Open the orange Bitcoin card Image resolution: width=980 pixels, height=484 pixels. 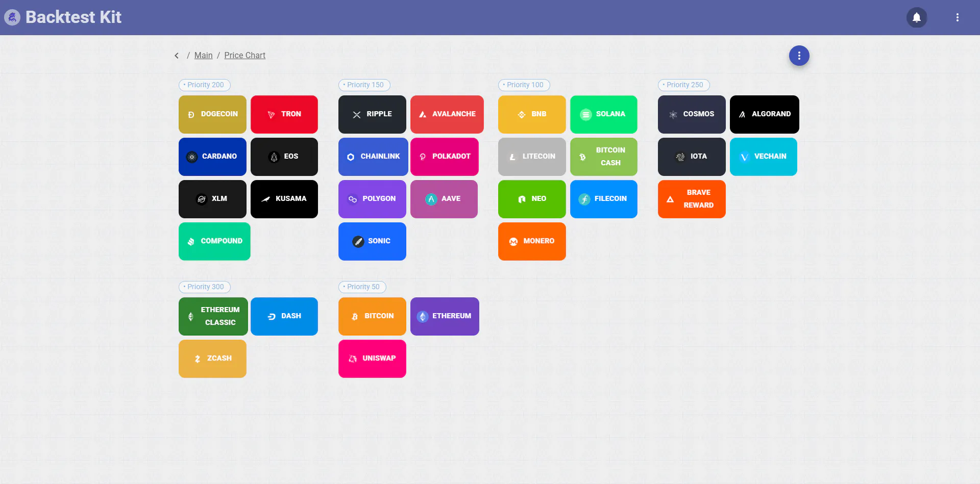point(372,316)
